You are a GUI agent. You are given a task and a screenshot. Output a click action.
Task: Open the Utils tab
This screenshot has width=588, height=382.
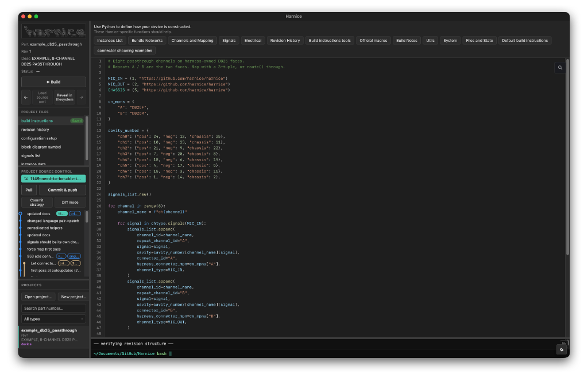(x=430, y=41)
